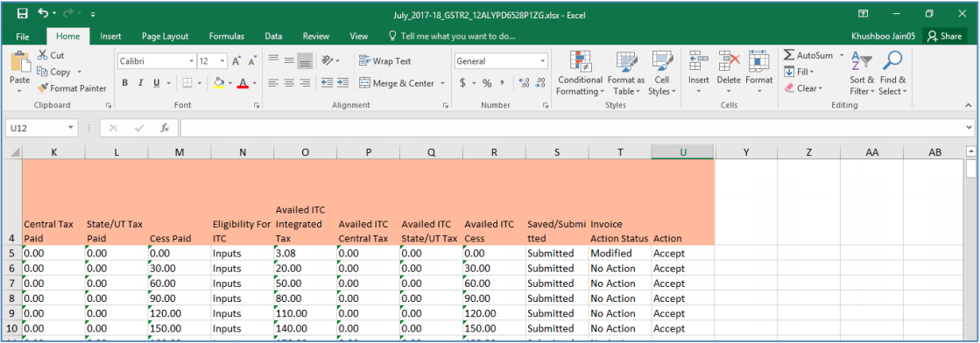Switch to the Insert tab
This screenshot has width=980, height=343.
coord(110,36)
